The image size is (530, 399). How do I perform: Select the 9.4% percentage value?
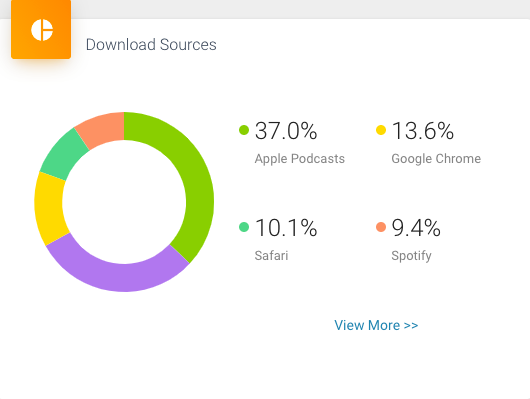pyautogui.click(x=416, y=228)
